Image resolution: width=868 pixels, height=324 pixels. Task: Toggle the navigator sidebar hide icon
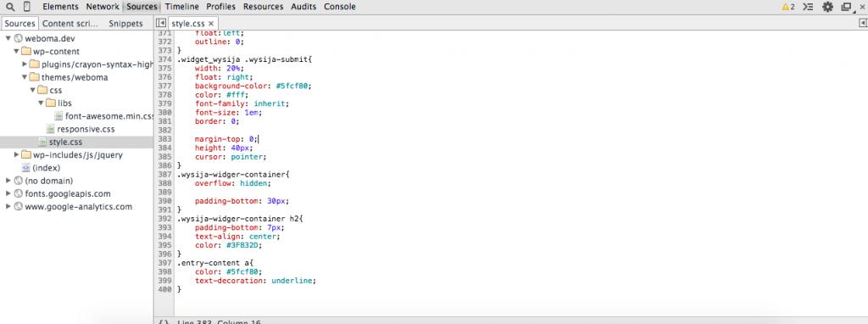[160, 23]
